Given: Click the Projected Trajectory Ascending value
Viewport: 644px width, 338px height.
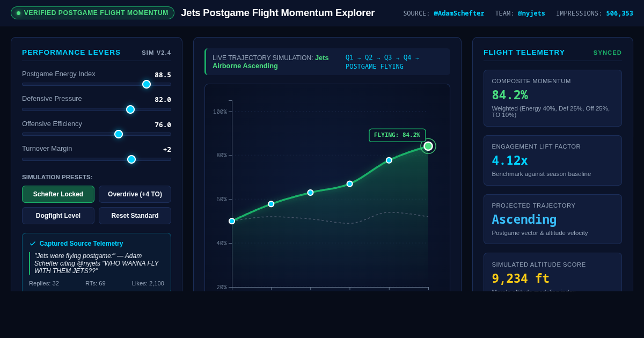Looking at the screenshot, I should point(524,219).
